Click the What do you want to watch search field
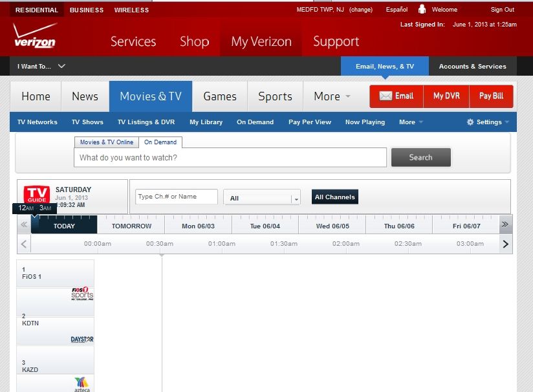The height and width of the screenshot is (392, 533). [x=230, y=157]
